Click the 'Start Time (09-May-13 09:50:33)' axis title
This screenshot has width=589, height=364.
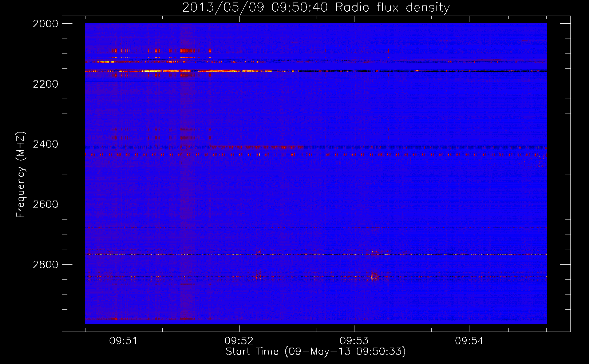[316, 352]
